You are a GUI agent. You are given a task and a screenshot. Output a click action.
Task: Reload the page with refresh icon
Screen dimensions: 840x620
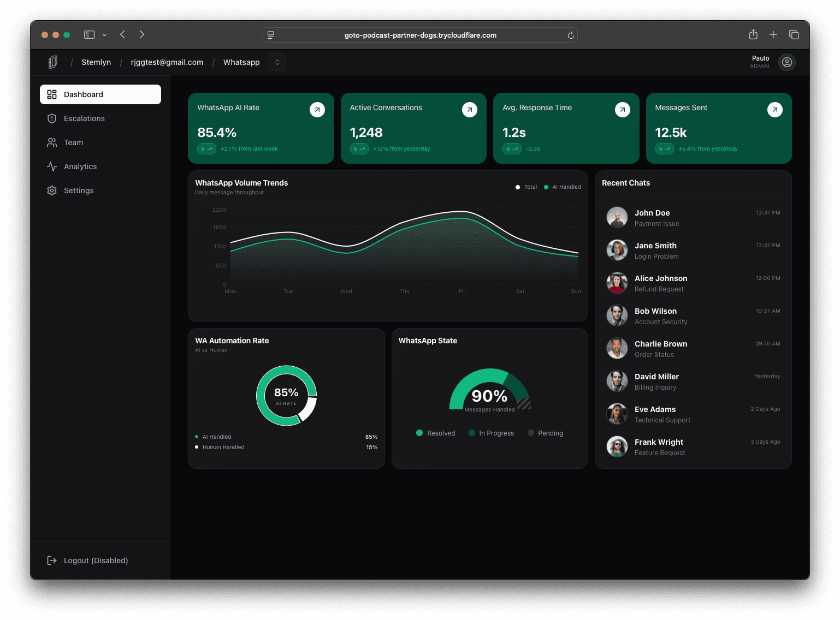pos(571,35)
